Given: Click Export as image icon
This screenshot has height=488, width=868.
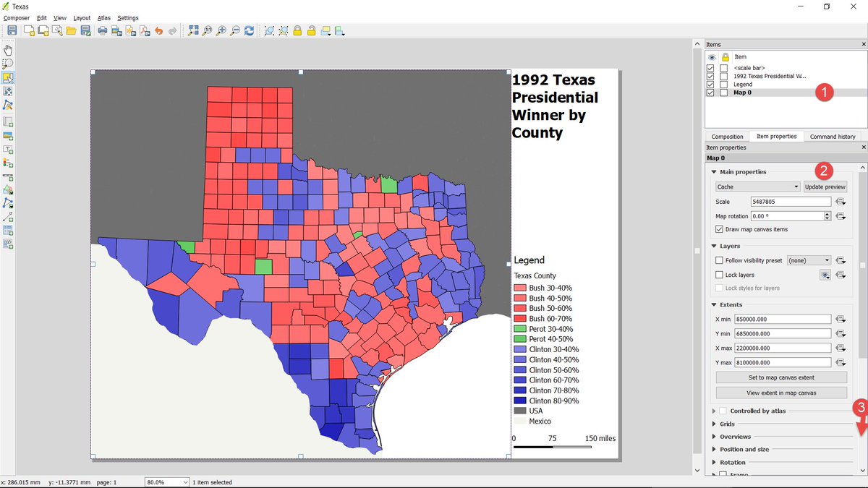Looking at the screenshot, I should [x=116, y=30].
